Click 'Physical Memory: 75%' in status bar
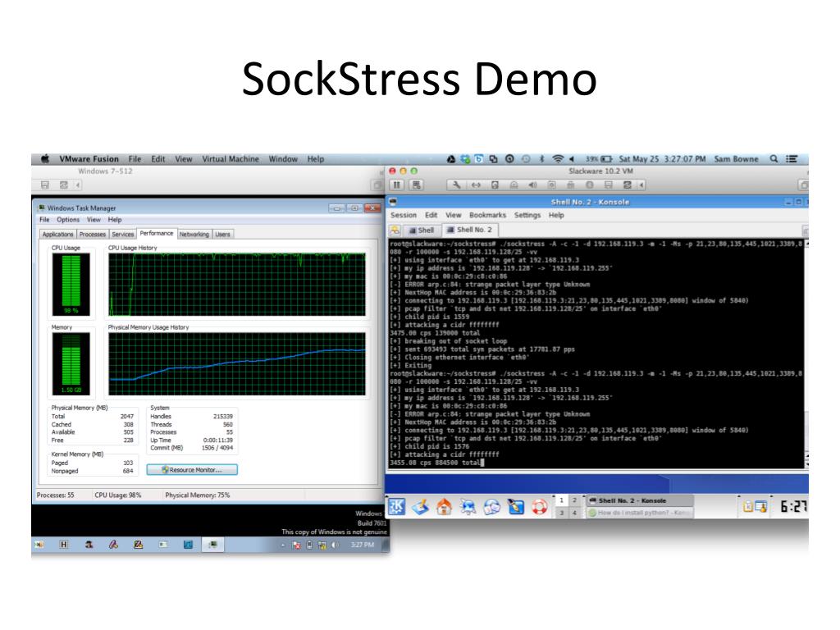This screenshot has width=840, height=630. click(x=197, y=495)
